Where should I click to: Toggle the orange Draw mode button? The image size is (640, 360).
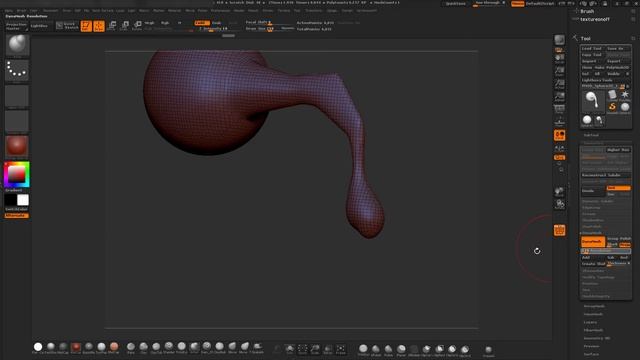[99, 26]
